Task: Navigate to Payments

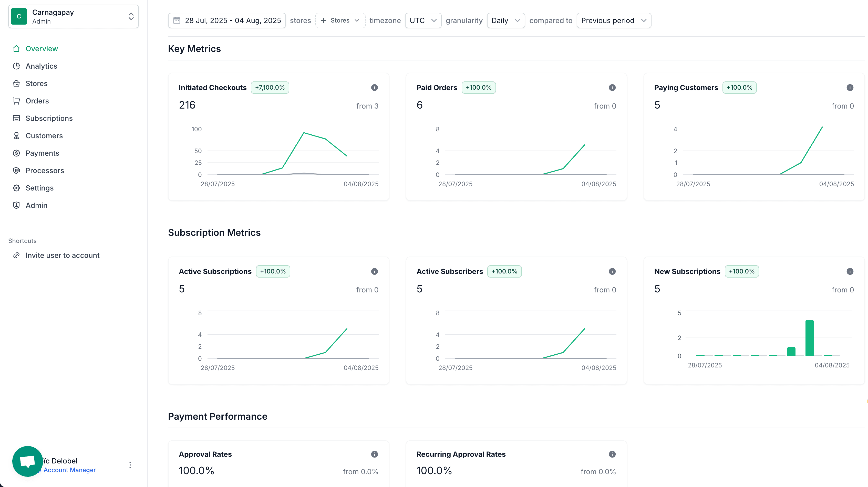Action: 42,153
